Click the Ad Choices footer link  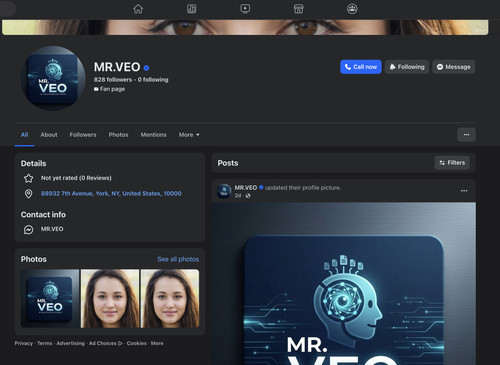pos(105,343)
